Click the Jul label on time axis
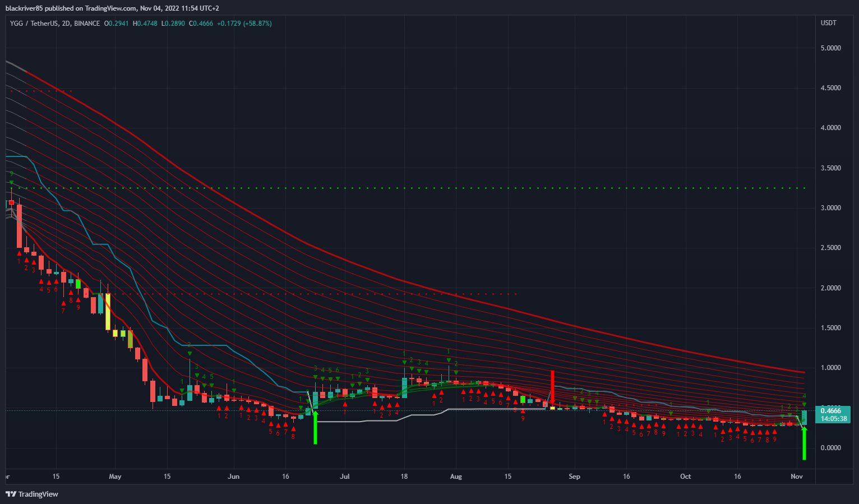 (345, 477)
